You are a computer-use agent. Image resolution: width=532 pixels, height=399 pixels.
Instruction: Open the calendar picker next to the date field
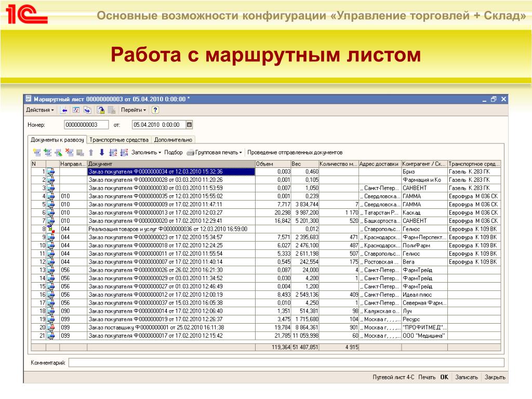click(x=189, y=125)
